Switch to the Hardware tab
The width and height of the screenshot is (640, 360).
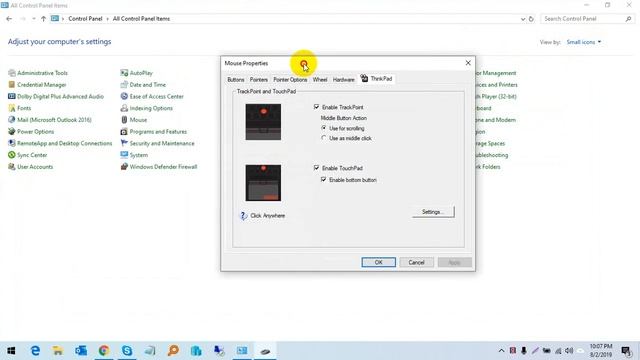click(344, 80)
